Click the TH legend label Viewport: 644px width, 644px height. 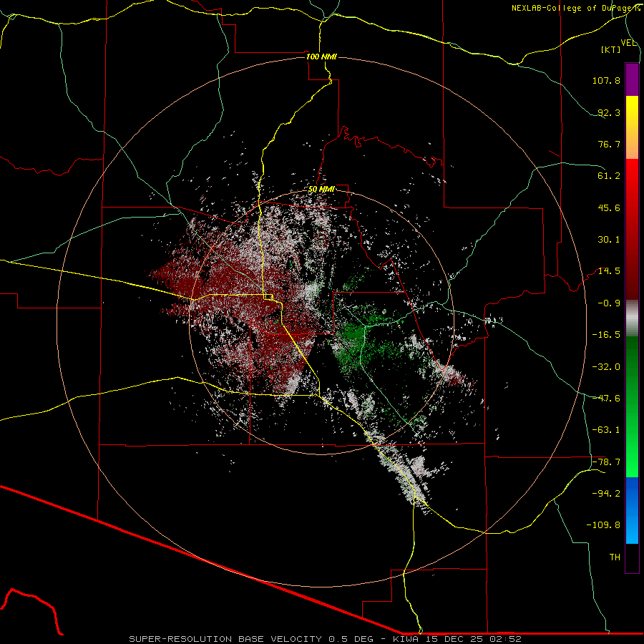pos(615,557)
